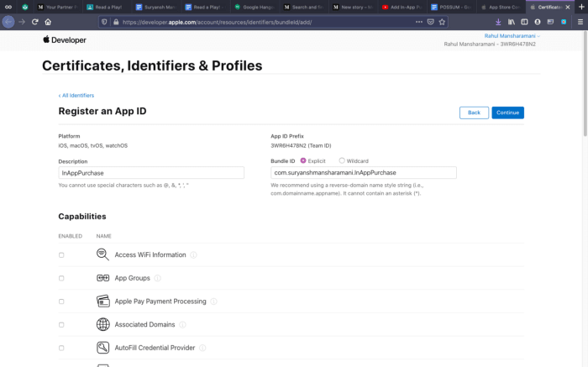Viewport: 588px width, 367px height.
Task: Click the browser forward arrow
Action: point(22,22)
